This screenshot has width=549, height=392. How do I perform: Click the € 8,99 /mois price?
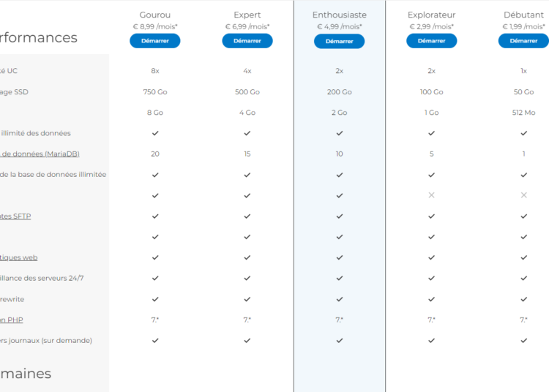coord(155,27)
